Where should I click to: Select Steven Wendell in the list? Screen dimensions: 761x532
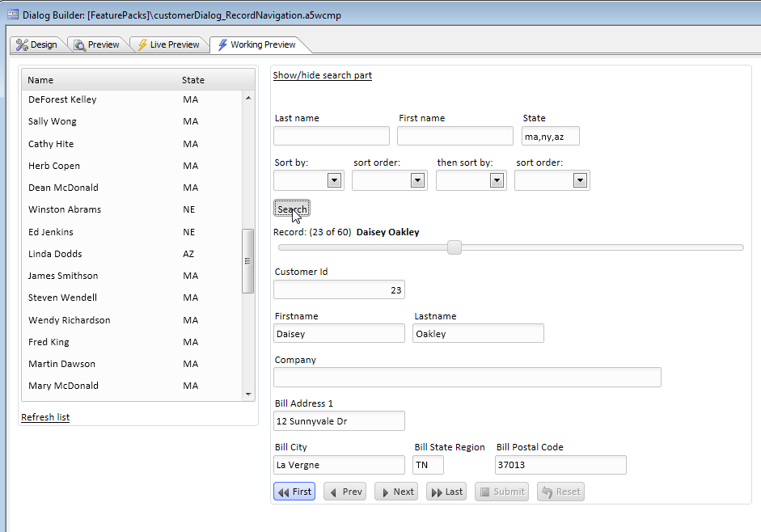pos(132,298)
